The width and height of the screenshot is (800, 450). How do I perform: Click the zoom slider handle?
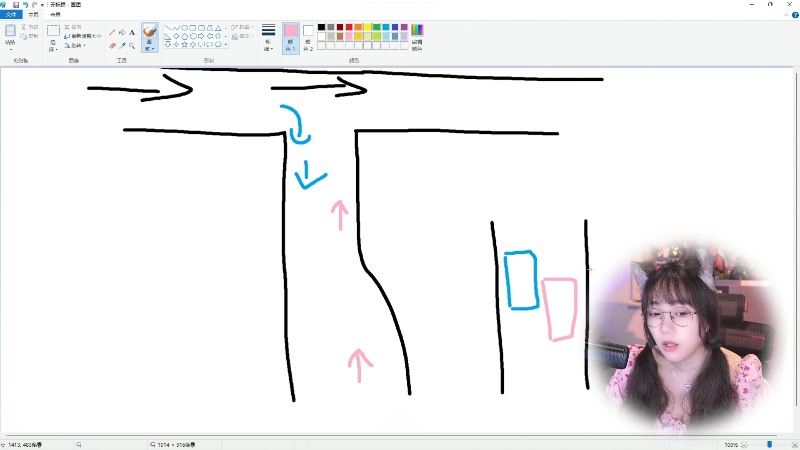click(769, 445)
